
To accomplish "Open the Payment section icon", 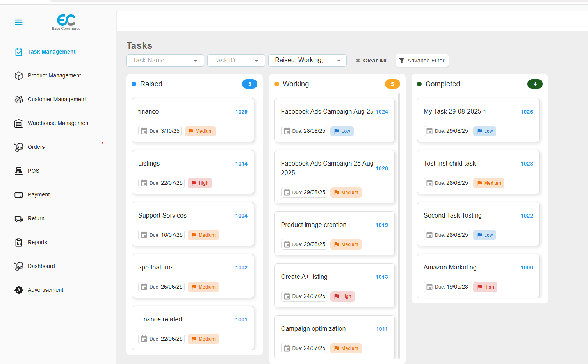I will 19,194.
